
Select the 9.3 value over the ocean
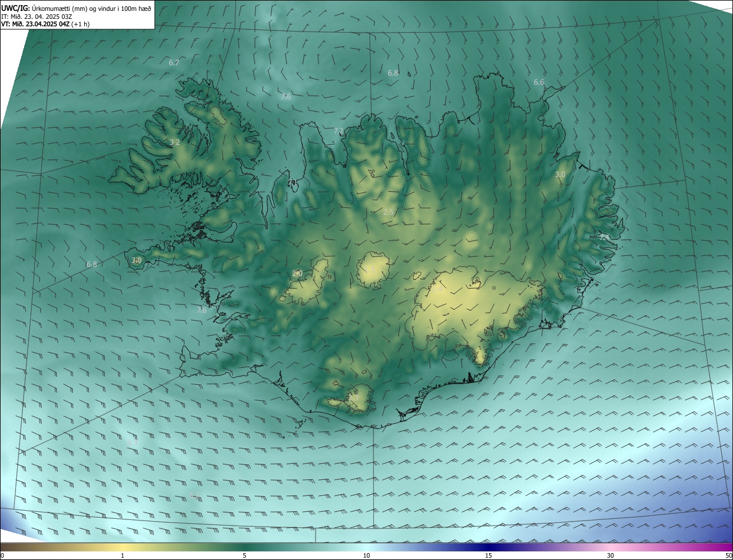pyautogui.click(x=132, y=441)
